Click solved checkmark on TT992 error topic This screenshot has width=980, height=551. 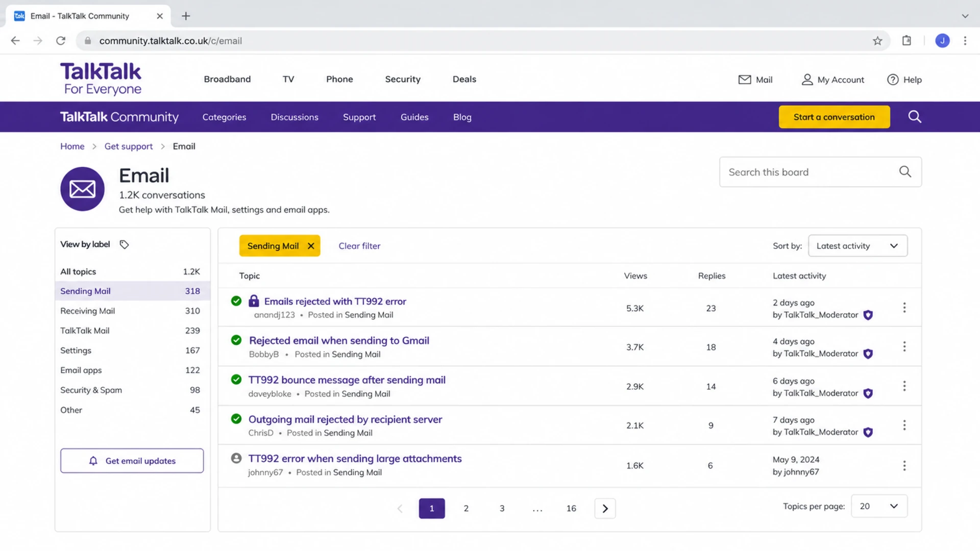(236, 301)
